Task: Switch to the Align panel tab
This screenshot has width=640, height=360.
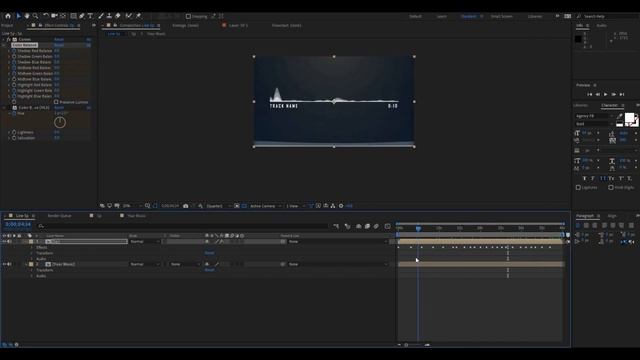Action: (612, 216)
